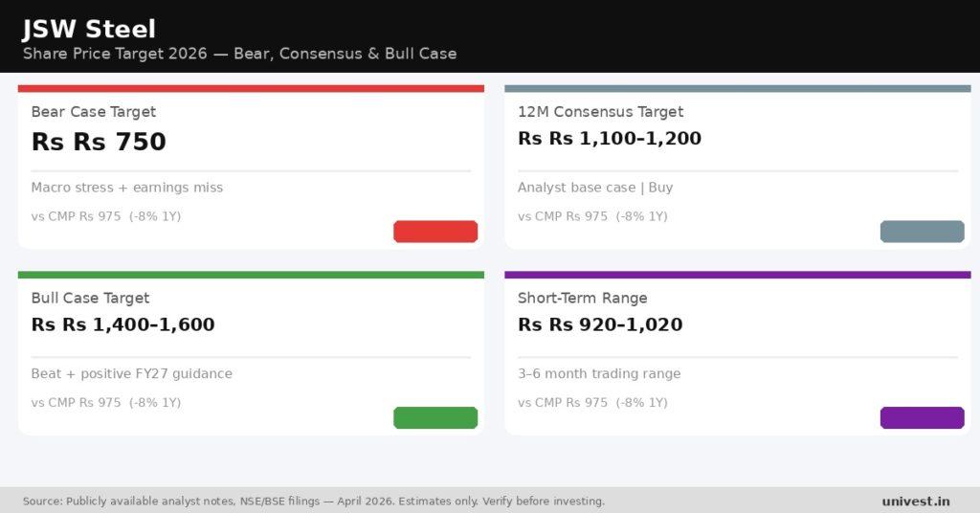Click the Rs 1,400–1,600 bull value
Viewport: 980px width, 513px height.
click(123, 324)
